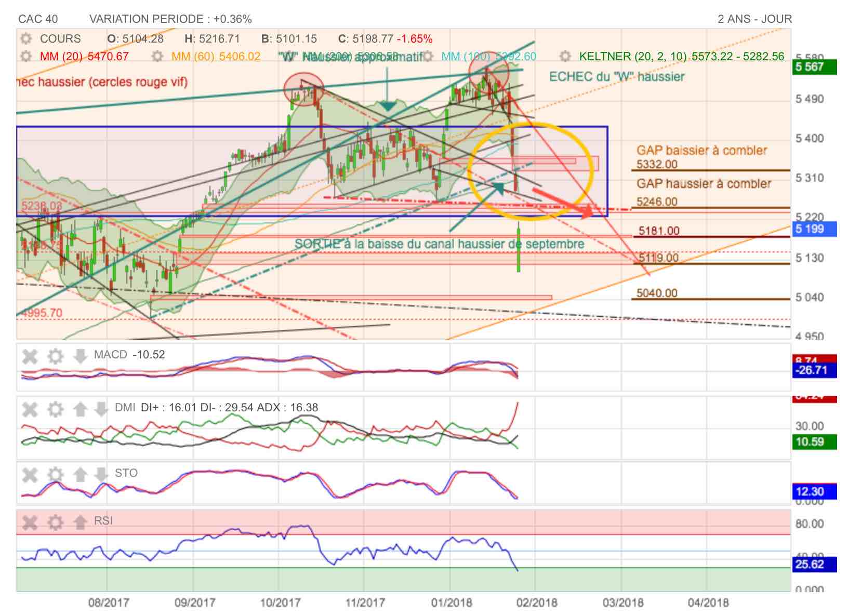Click the KELTNER (20, 2, 10) label

[x=682, y=56]
